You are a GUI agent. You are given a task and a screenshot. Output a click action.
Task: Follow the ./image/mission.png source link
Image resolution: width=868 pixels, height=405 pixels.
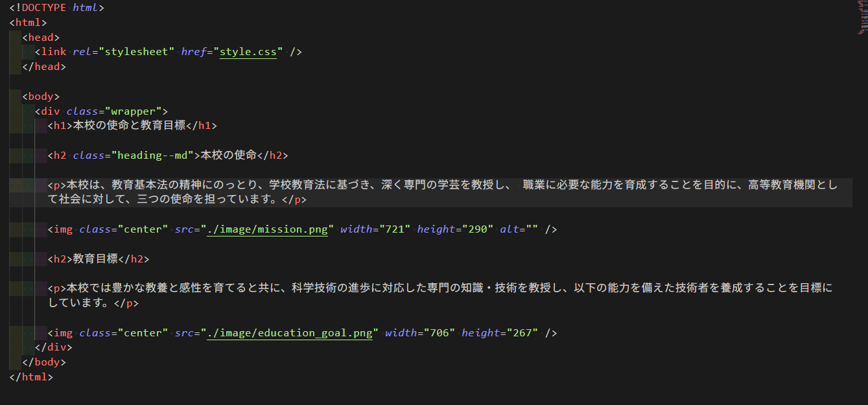[x=268, y=229]
